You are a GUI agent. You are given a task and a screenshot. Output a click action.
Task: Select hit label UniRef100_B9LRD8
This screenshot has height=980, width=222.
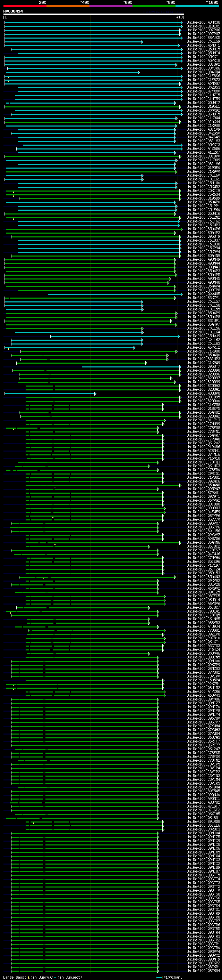pos(203,821)
